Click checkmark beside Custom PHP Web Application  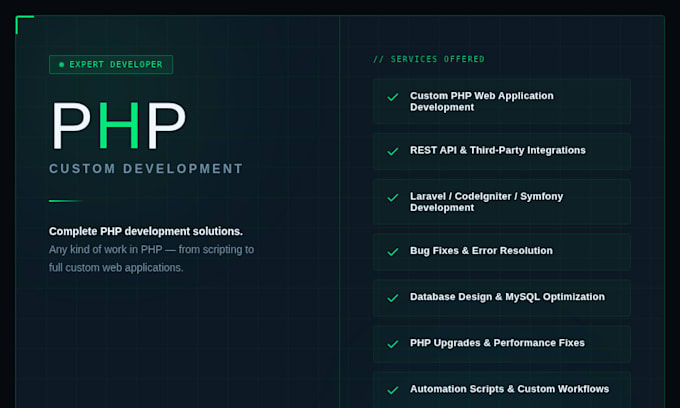point(393,97)
